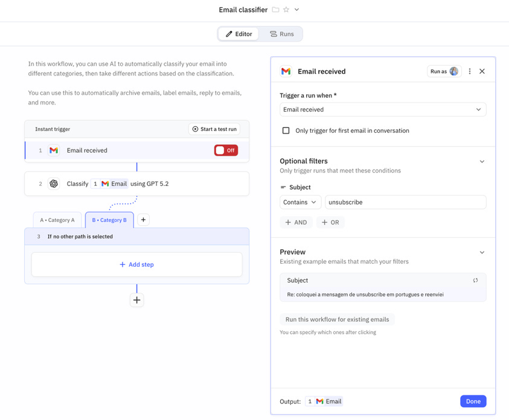509x420 pixels.
Task: Open the dropdown chevron beside the workflow title
Action: (x=296, y=10)
